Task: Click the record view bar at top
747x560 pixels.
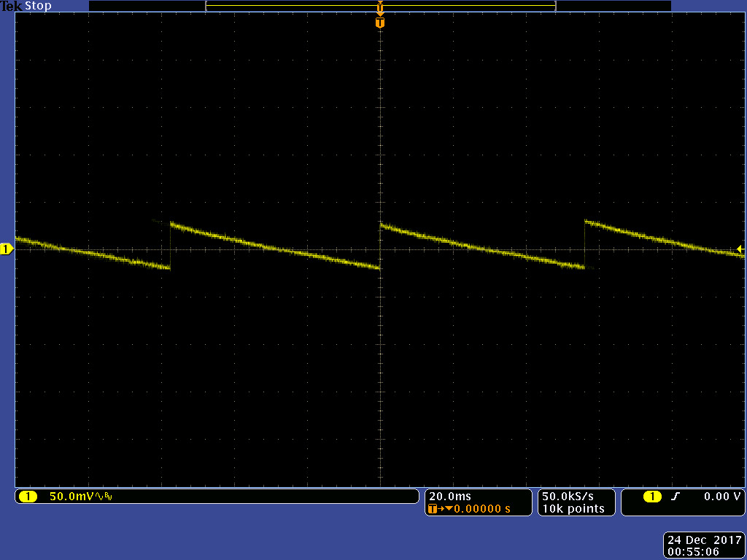Action: 379,6
